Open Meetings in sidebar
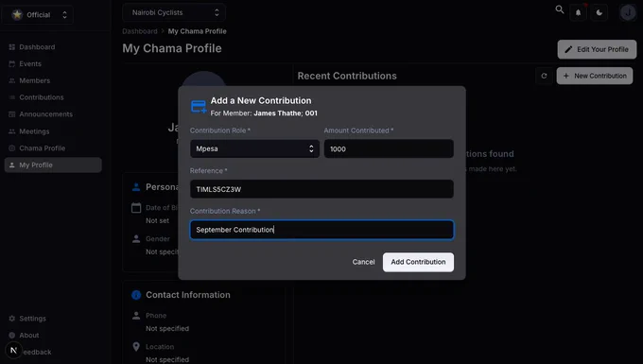The width and height of the screenshot is (643, 364). 34,131
